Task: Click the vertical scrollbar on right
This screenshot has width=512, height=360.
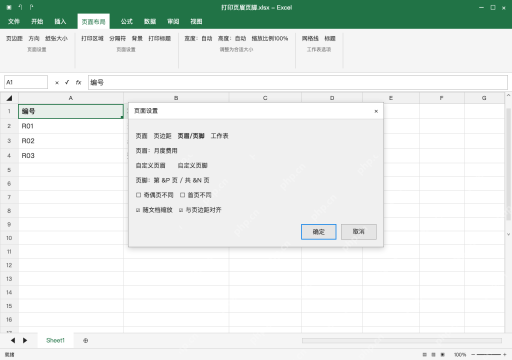Action: tap(508, 164)
